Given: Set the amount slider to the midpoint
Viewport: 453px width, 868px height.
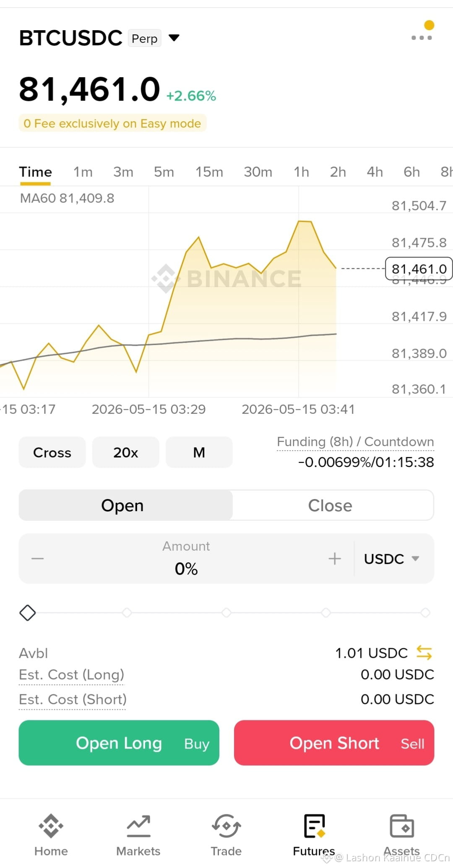Looking at the screenshot, I should pos(226,613).
